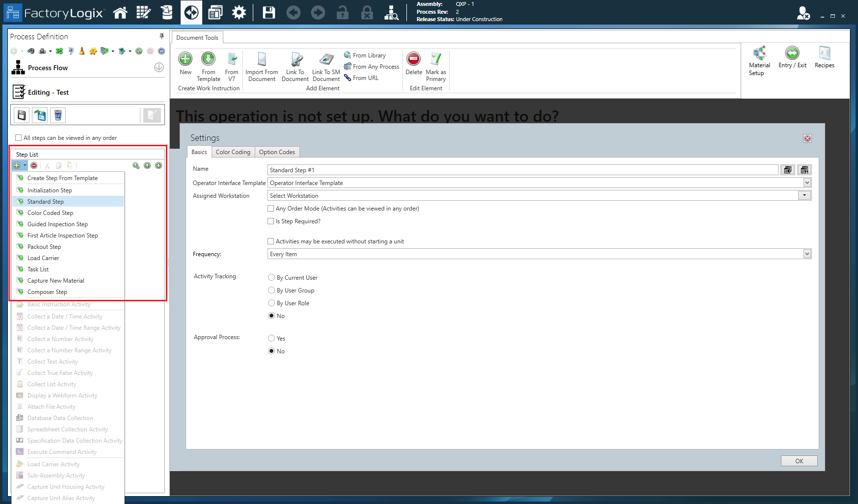The width and height of the screenshot is (858, 504).
Task: Create a New work instruction
Action: tap(185, 64)
